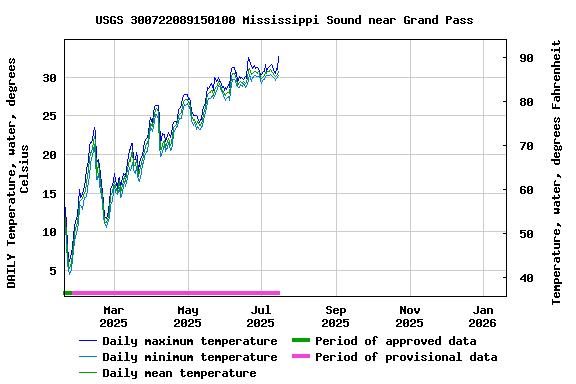Viewport: 576px width, 384px height.
Task: Click the 'Sep 2025' x-axis label
Action: [x=335, y=316]
